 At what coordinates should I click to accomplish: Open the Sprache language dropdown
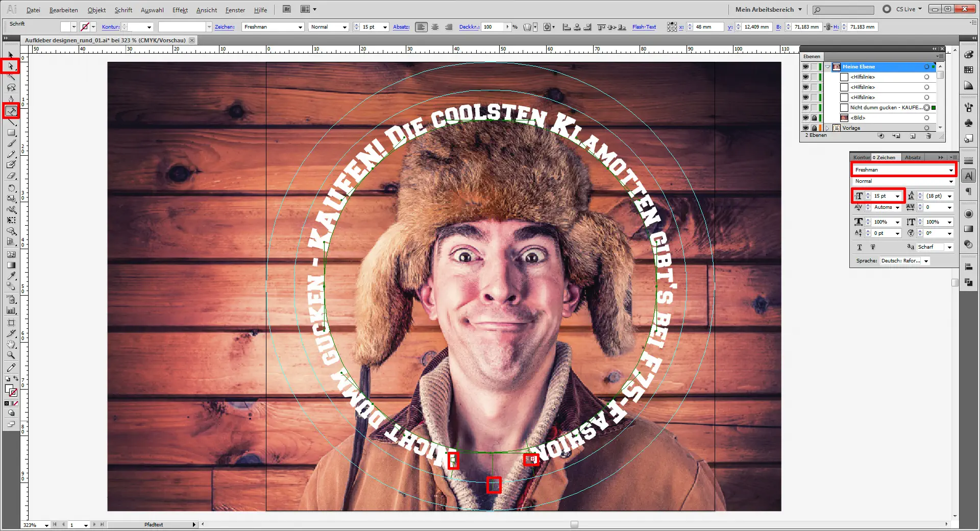pyautogui.click(x=926, y=261)
